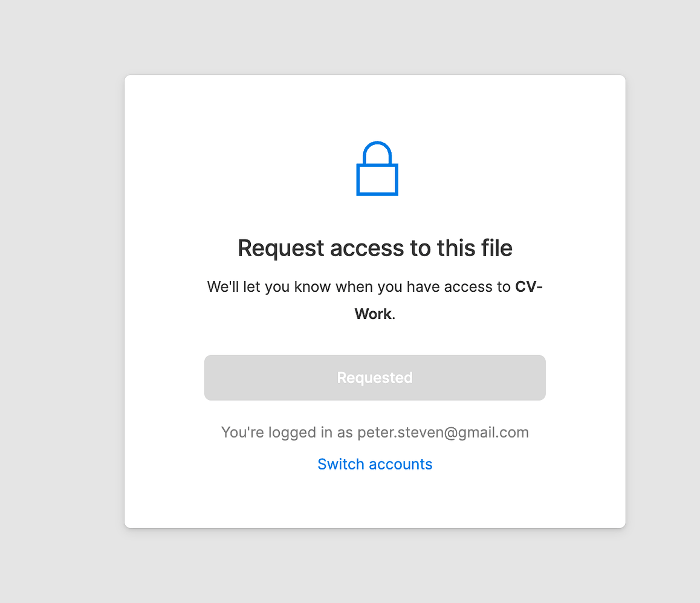This screenshot has width=700, height=603.
Task: Click the word "Work" on the second line
Action: coord(373,314)
